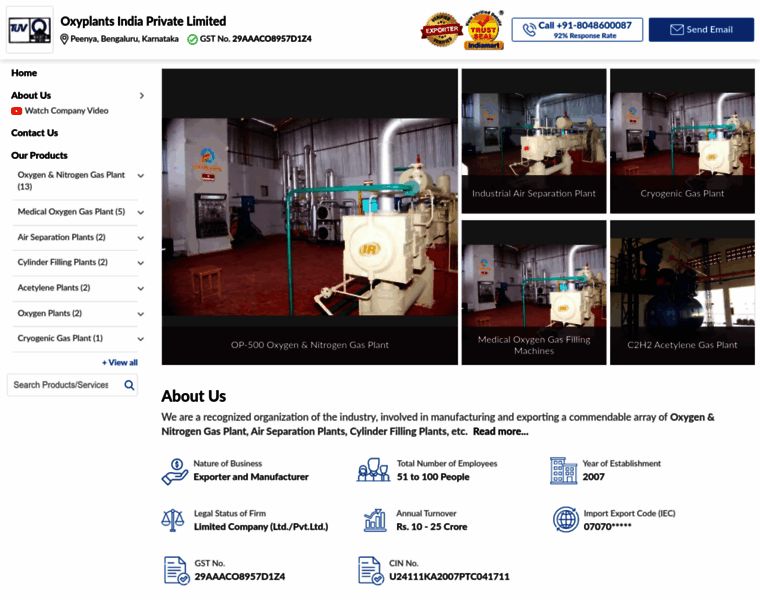Open the About Us sidebar item
The image size is (760, 600).
[x=31, y=95]
